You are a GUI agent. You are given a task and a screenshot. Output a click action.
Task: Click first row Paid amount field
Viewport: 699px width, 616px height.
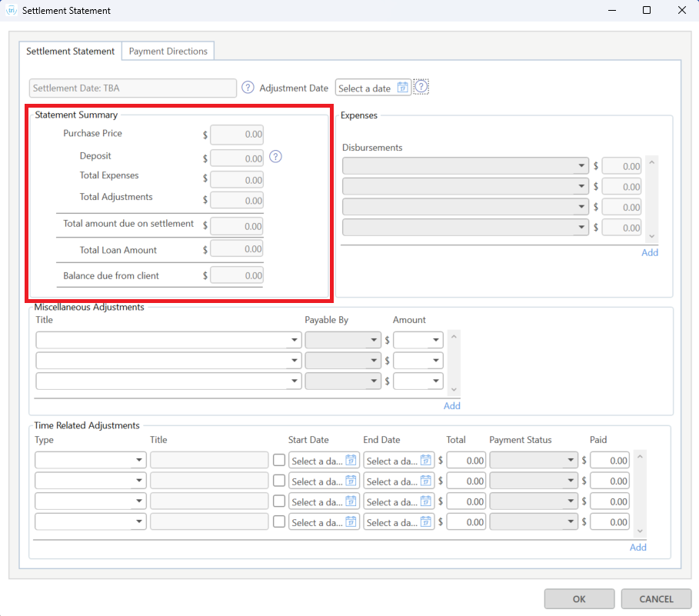611,461
